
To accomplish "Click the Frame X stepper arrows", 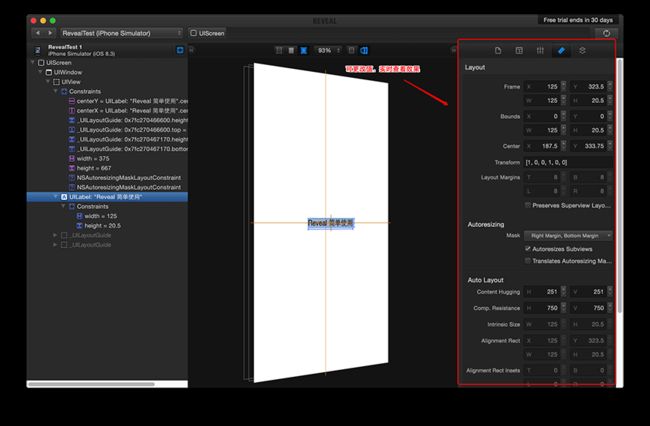I will point(563,87).
